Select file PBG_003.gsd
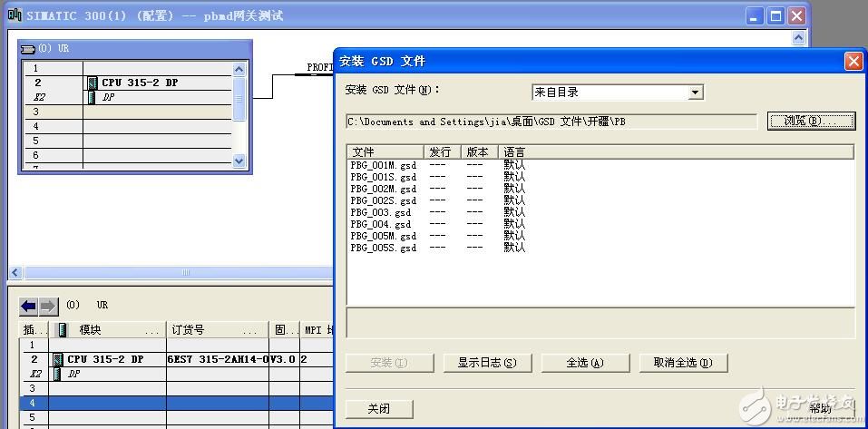 380,212
